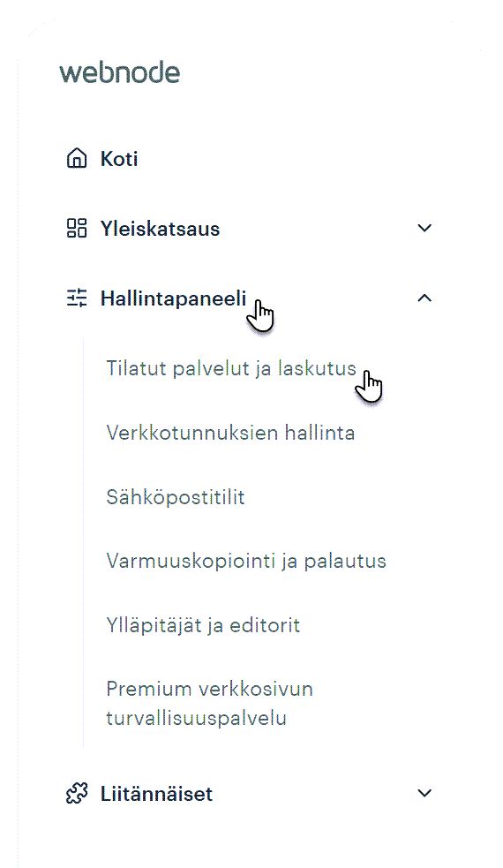This screenshot has height=868, width=503.
Task: Open the Koti menu item
Action: (x=119, y=159)
